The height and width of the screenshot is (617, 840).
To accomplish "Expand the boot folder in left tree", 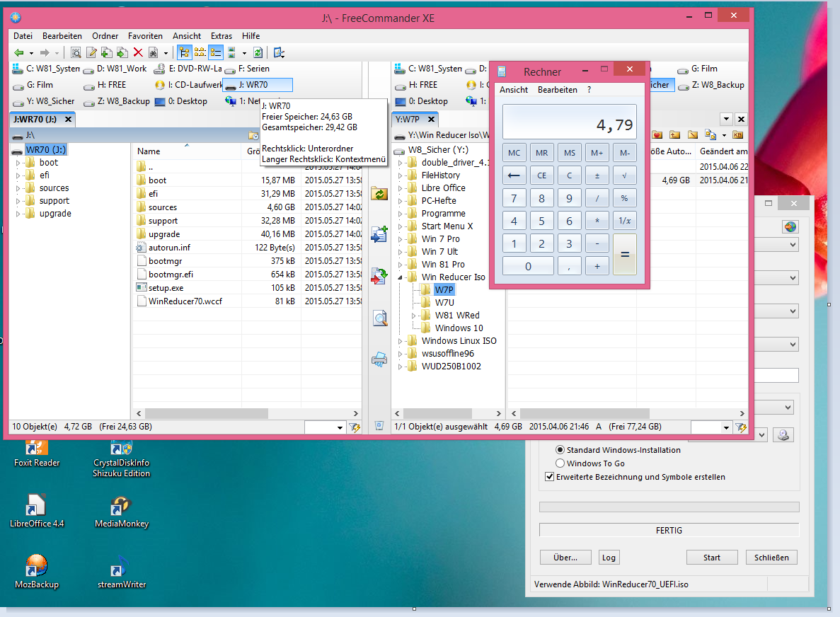I will coord(18,162).
